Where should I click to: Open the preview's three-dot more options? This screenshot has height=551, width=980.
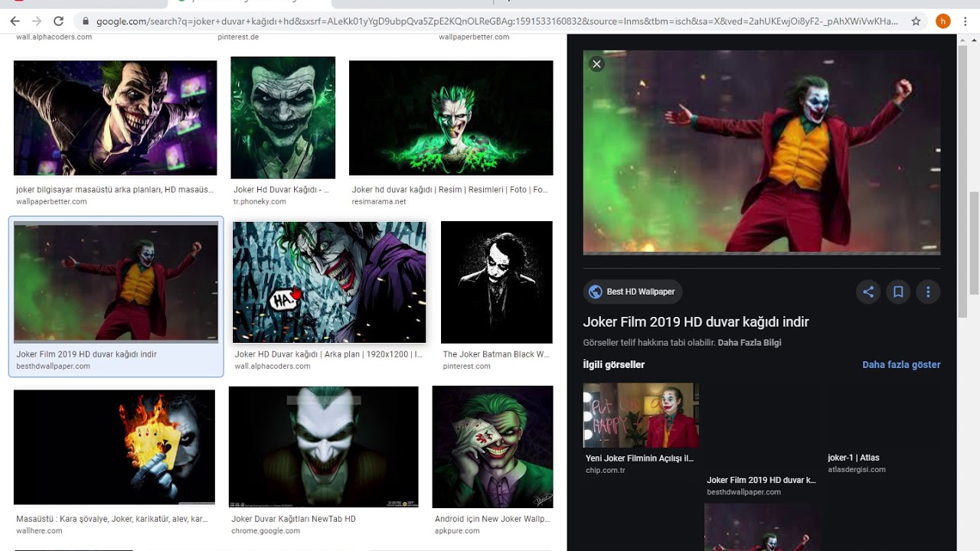[x=928, y=292]
